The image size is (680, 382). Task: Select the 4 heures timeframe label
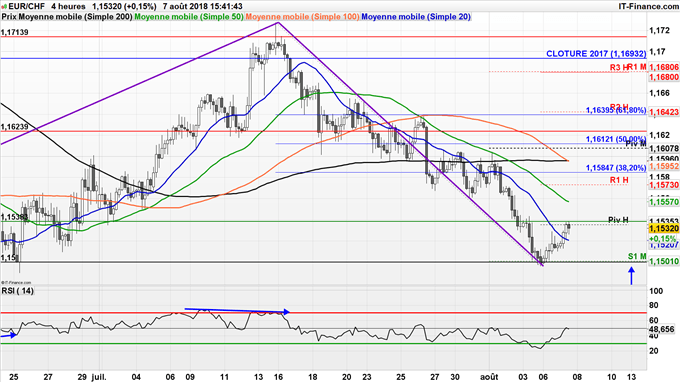coord(68,7)
